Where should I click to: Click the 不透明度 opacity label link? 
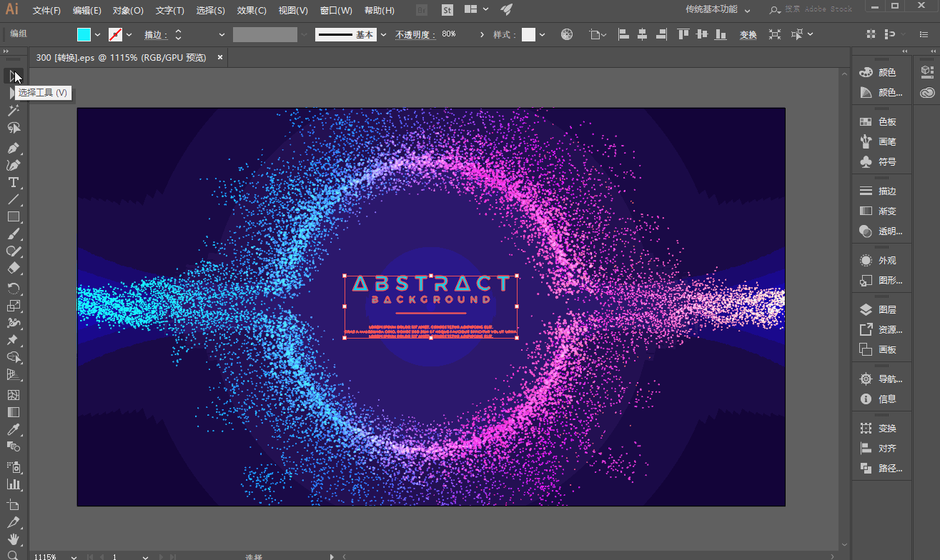click(415, 34)
